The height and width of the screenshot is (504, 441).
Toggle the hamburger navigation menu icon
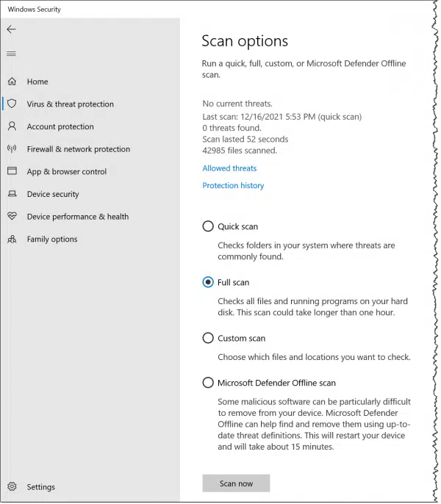pos(11,54)
